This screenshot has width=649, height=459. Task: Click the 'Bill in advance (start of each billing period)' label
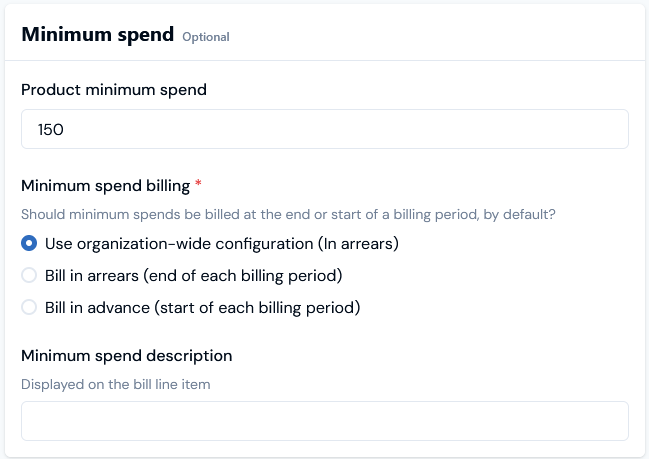203,308
